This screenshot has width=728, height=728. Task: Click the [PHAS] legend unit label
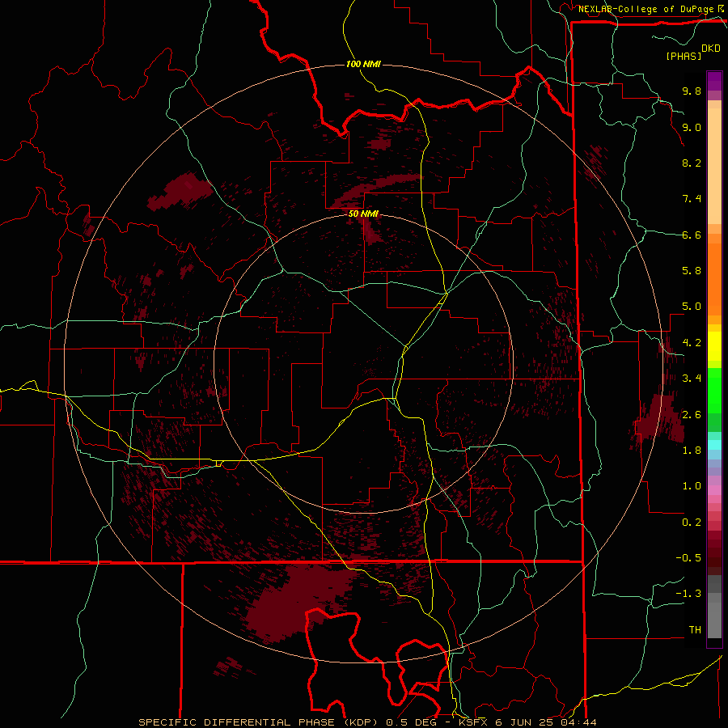[684, 56]
